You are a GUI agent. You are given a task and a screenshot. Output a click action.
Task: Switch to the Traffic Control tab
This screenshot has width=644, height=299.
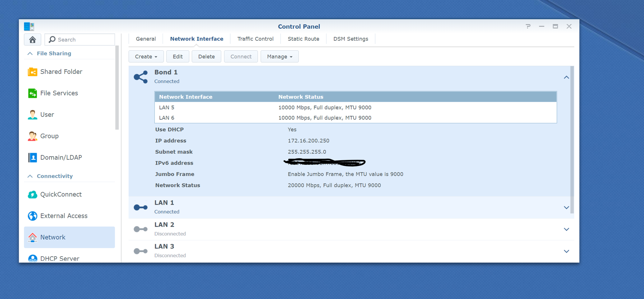[255, 39]
